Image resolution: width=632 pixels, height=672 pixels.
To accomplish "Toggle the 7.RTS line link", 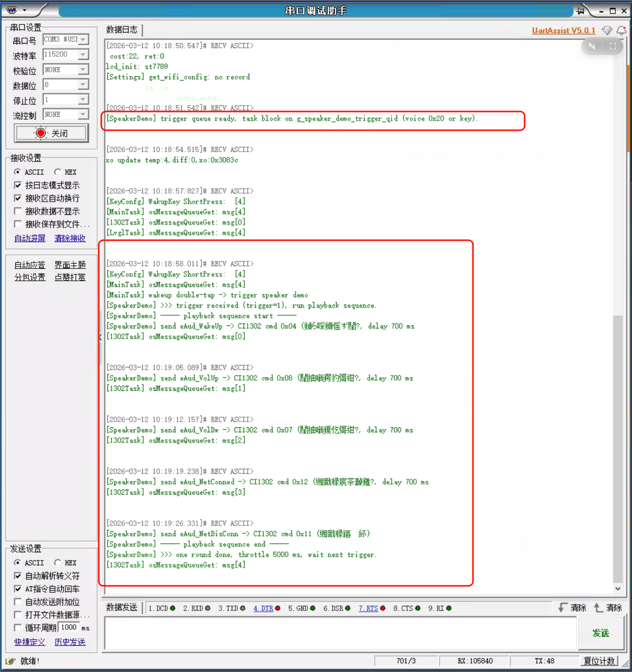I will 369,608.
